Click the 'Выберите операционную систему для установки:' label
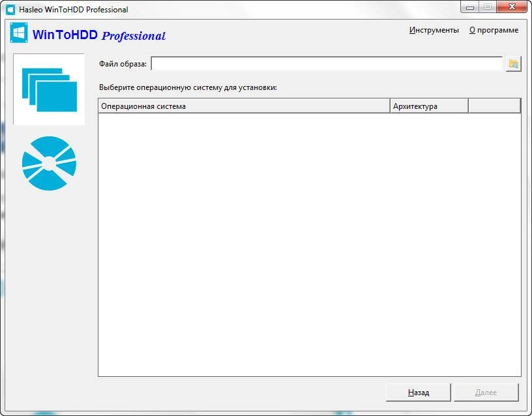The image size is (532, 416). pos(188,87)
